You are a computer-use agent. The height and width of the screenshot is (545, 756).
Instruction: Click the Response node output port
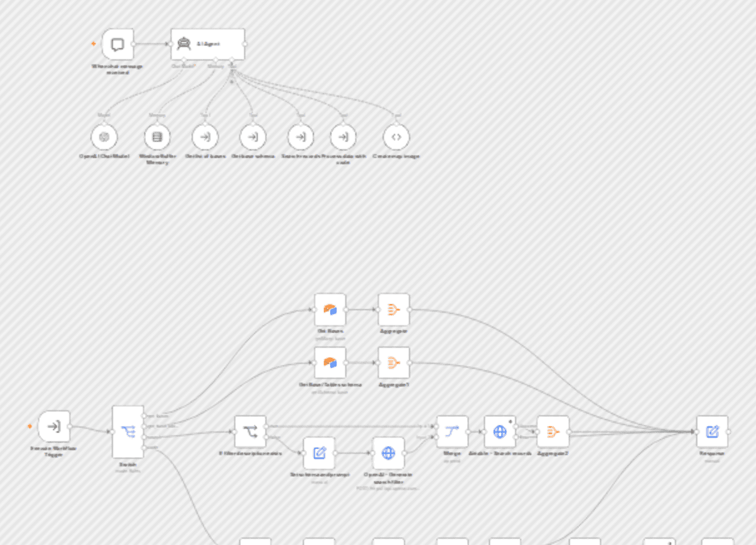point(729,431)
